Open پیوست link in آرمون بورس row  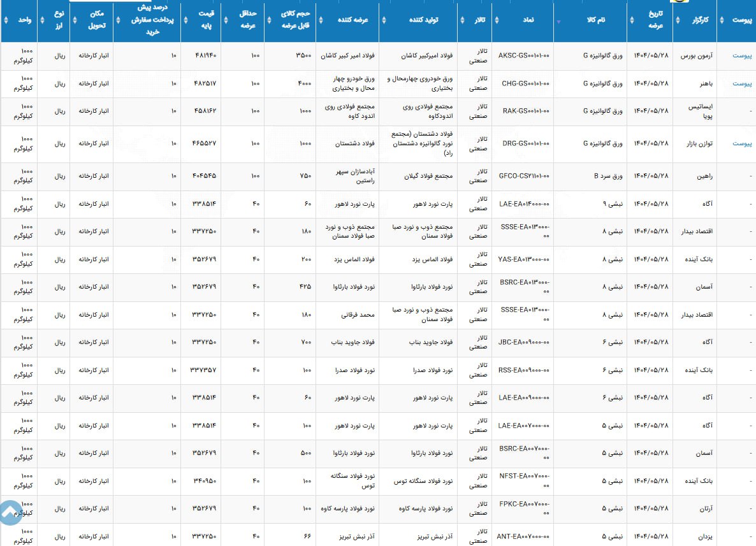[x=742, y=56]
